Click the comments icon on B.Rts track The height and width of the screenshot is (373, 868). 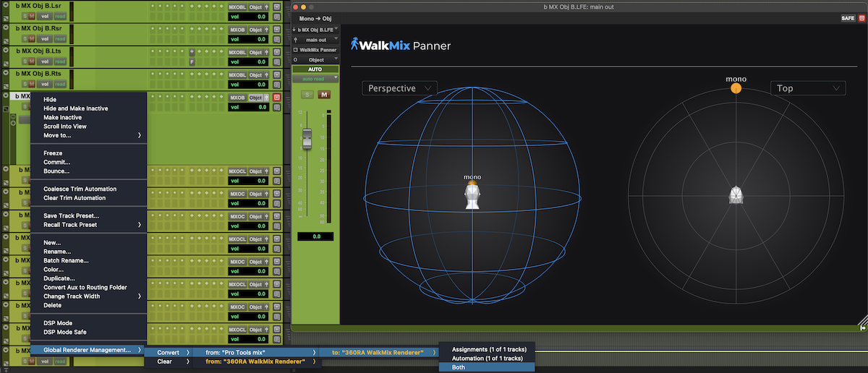tap(276, 84)
